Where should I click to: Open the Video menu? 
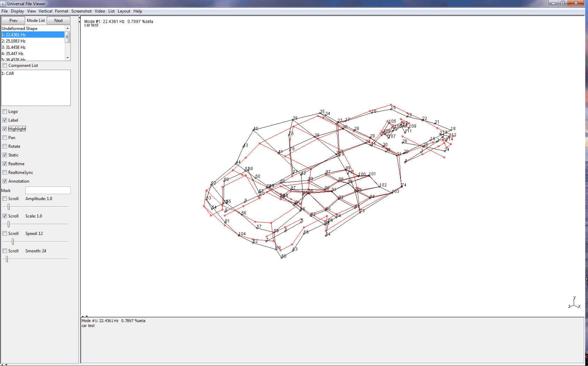(100, 11)
